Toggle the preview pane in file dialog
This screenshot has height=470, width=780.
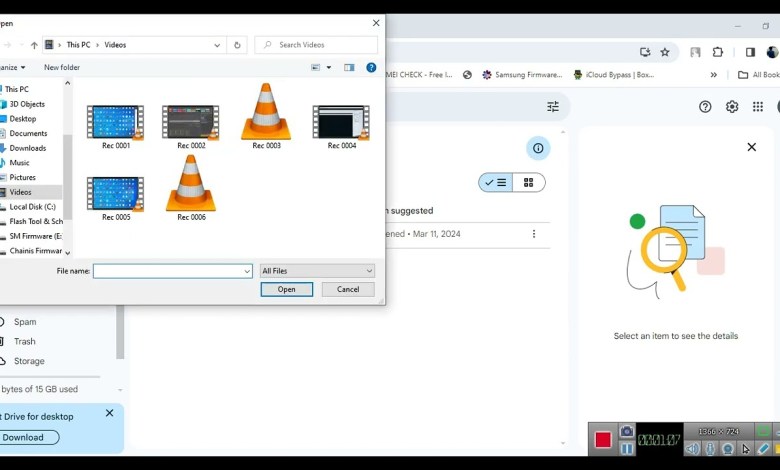coord(349,68)
